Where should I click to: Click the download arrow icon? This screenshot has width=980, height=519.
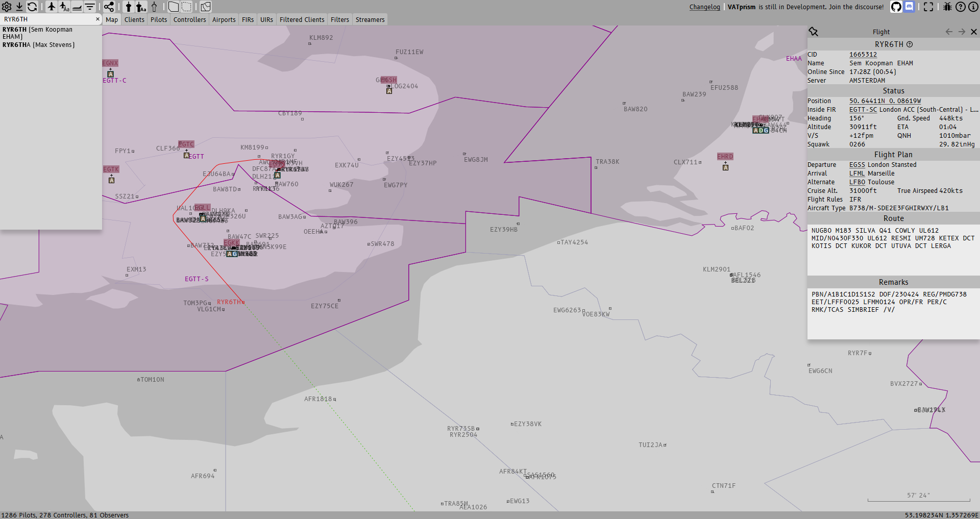[19, 7]
